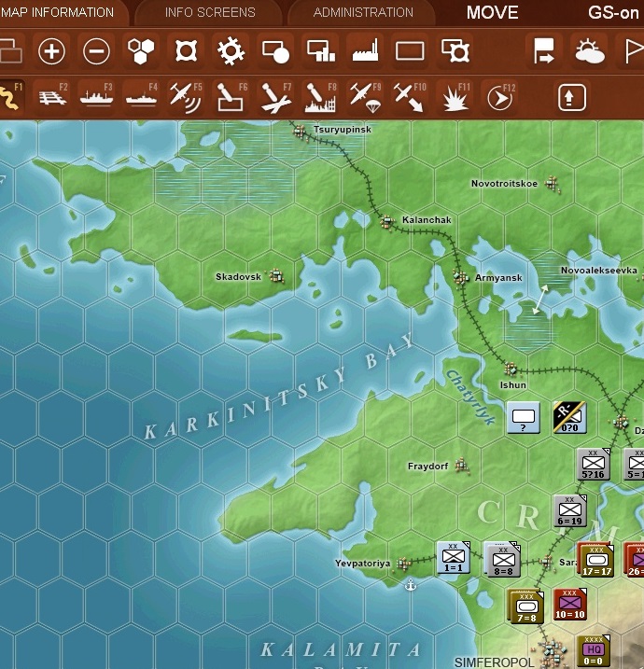
Task: Select F3 naval transport ship icon
Action: (97, 97)
